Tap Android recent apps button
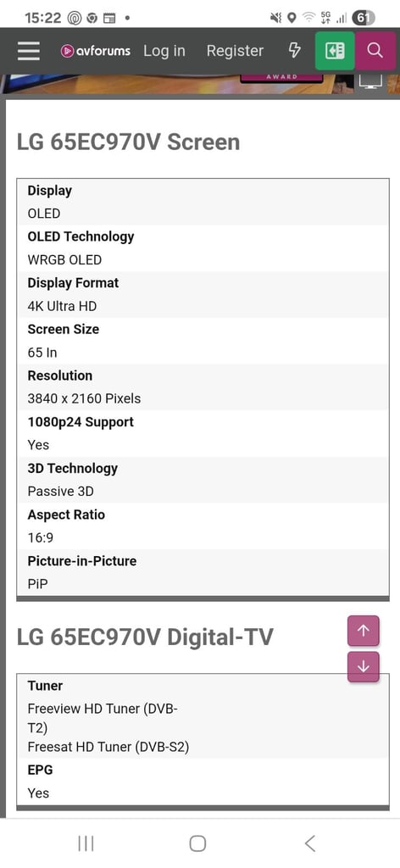Screen dimensions: 400x868 point(86,843)
